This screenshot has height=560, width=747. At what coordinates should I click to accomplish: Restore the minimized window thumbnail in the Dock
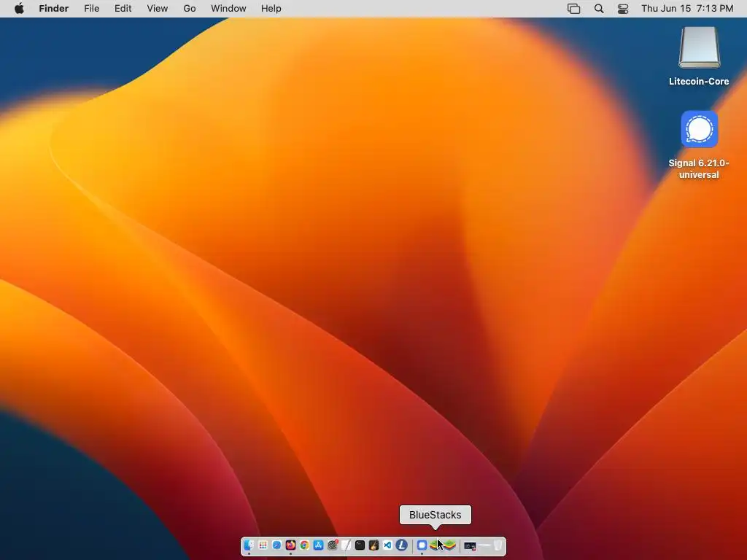[x=471, y=546]
